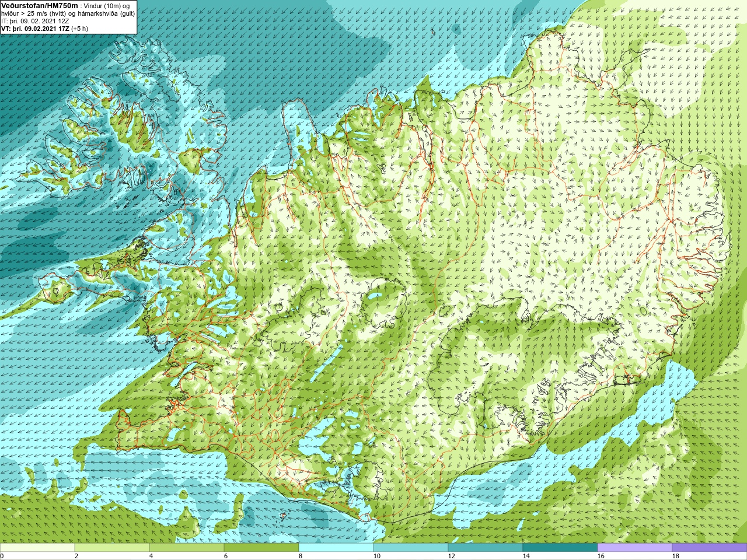747x560 pixels.
Task: Click the light green 2–4 m/s legend swatch
Action: [112, 548]
